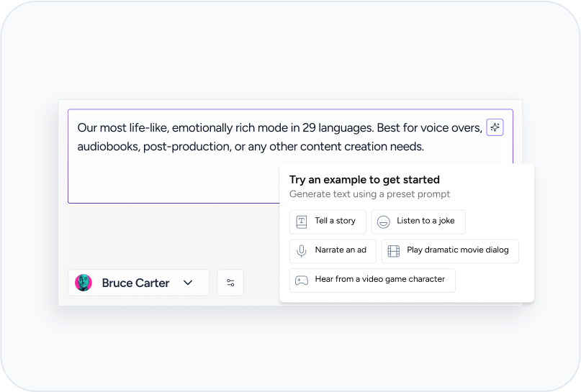
Task: Choose Hear from a video game character
Action: point(372,281)
